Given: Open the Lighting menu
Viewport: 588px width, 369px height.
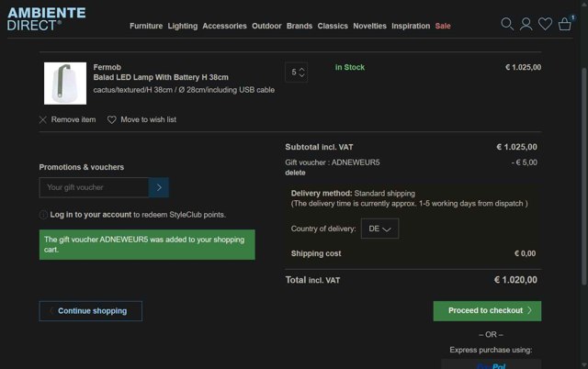Looking at the screenshot, I should pyautogui.click(x=182, y=26).
